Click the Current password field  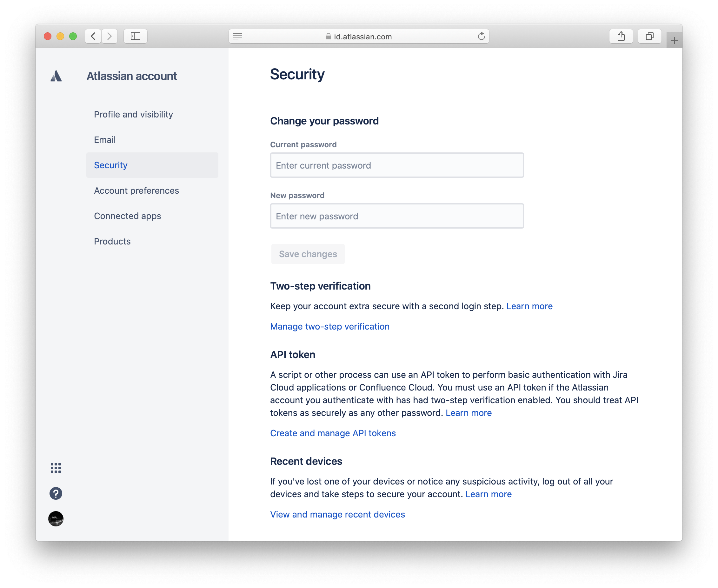396,165
